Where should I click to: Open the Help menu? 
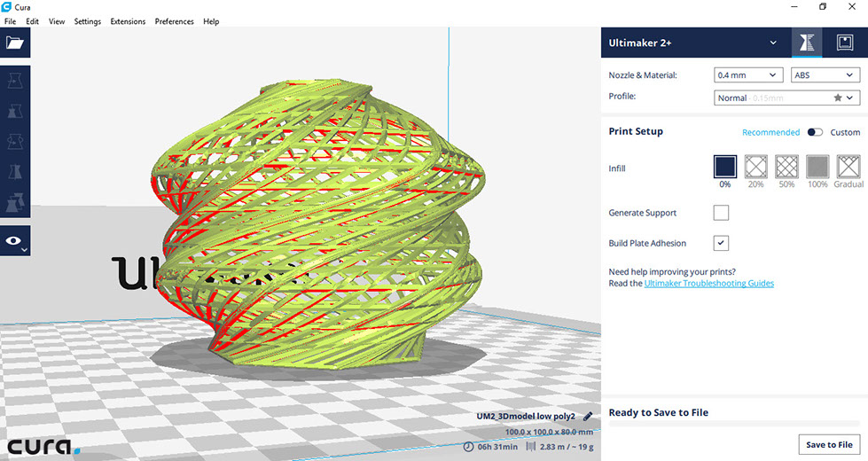pos(211,21)
